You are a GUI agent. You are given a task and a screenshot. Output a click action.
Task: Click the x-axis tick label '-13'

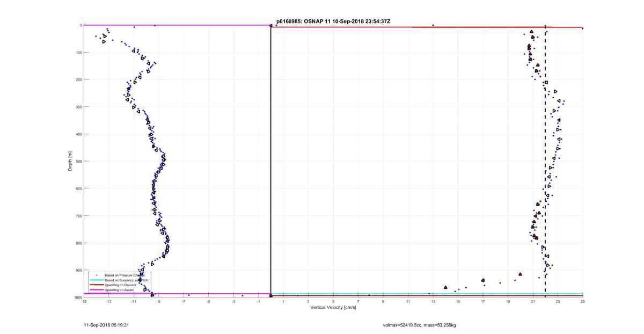coord(109,301)
